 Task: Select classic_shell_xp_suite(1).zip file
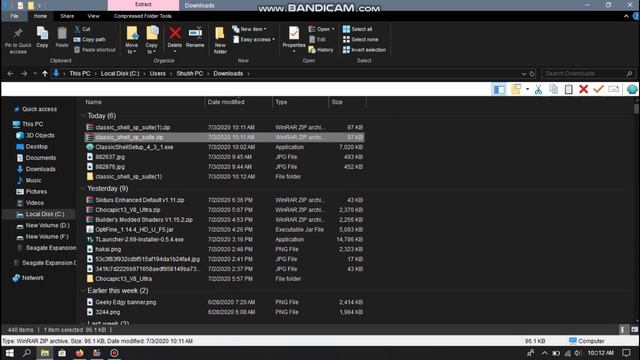click(224, 127)
